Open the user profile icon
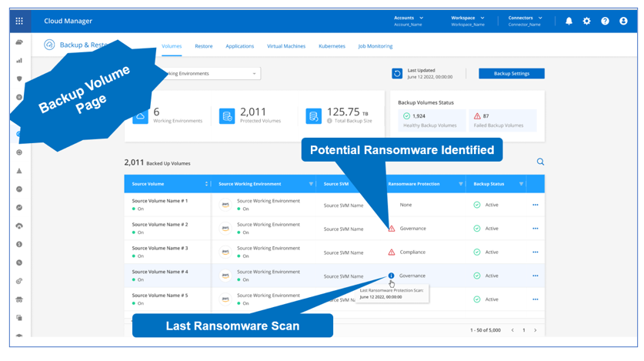The image size is (644, 361). point(623,22)
